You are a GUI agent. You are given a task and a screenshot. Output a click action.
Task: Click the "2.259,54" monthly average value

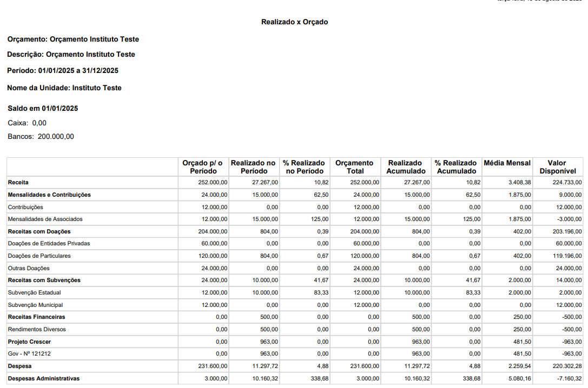(520, 366)
